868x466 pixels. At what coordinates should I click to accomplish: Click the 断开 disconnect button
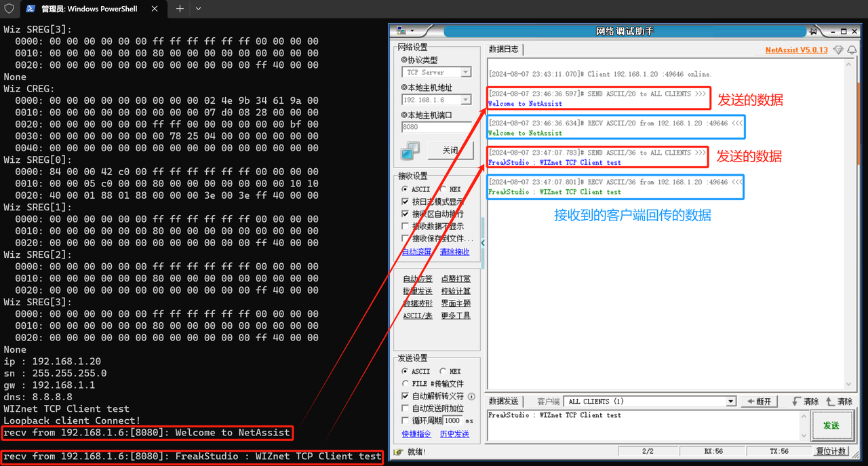tap(759, 402)
